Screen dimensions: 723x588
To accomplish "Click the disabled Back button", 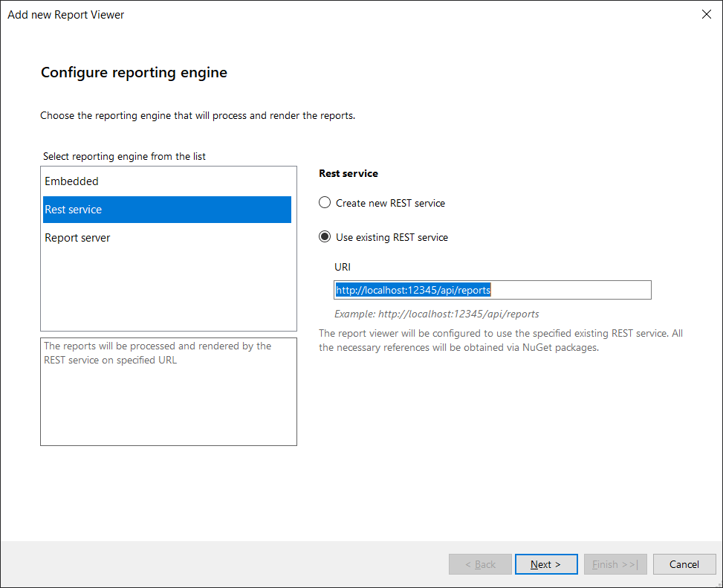I will coord(480,564).
